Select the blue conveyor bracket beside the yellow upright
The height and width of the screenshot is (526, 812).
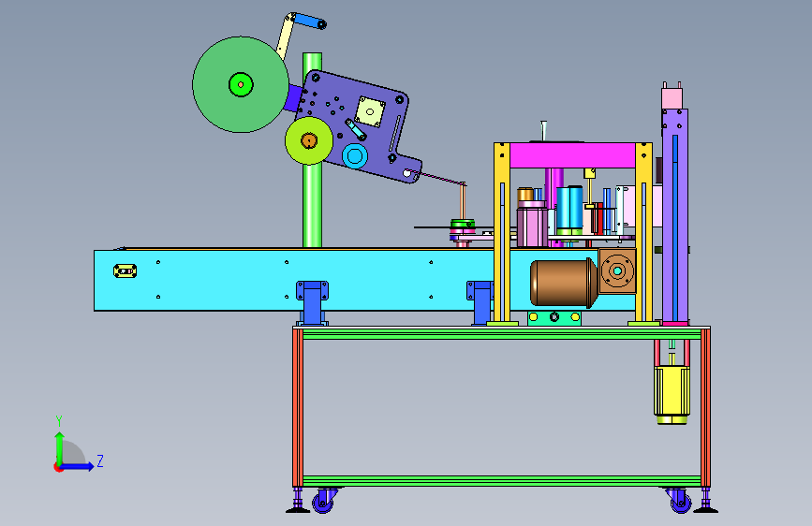481,301
